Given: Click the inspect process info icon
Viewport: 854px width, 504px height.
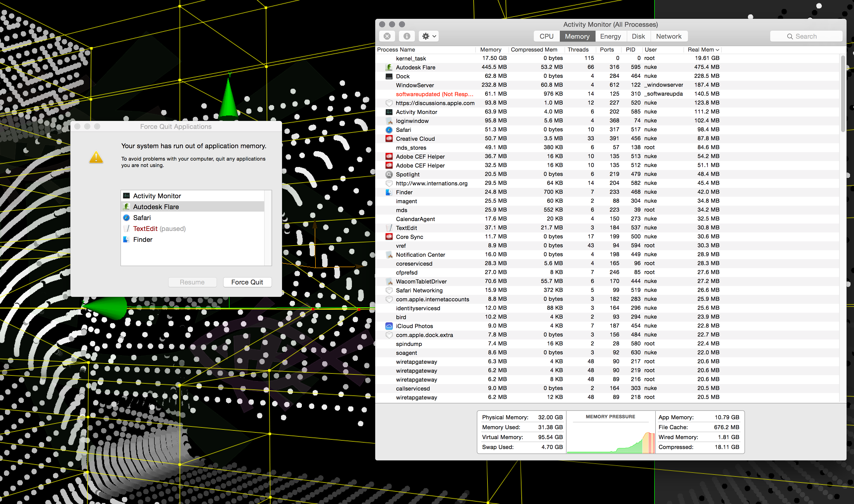Looking at the screenshot, I should pos(407,36).
